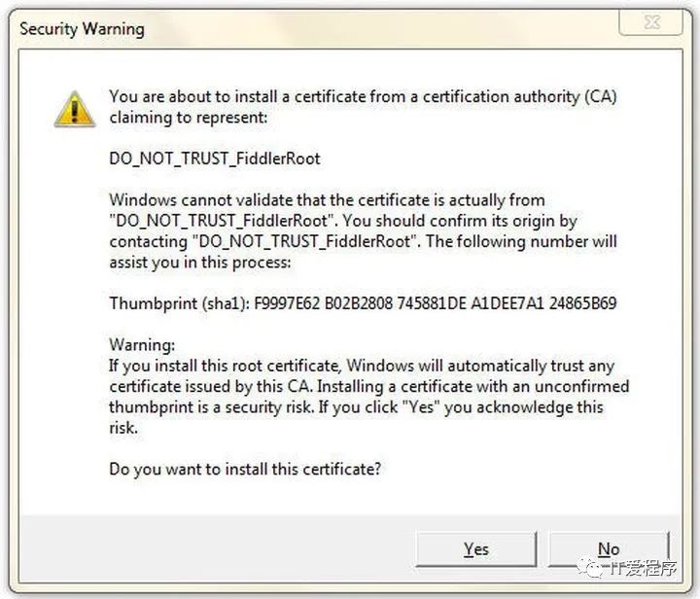The height and width of the screenshot is (599, 700).
Task: Click thumbprint segment F9997E62
Action: (287, 303)
